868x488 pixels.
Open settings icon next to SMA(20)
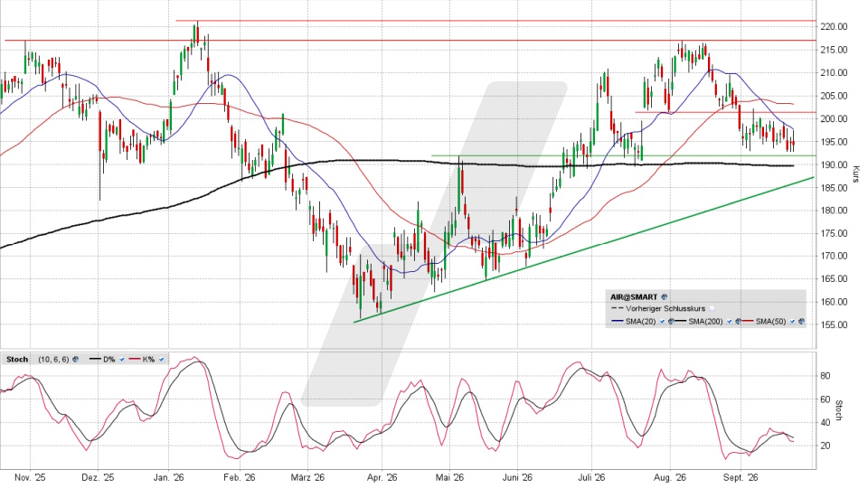[x=671, y=322]
